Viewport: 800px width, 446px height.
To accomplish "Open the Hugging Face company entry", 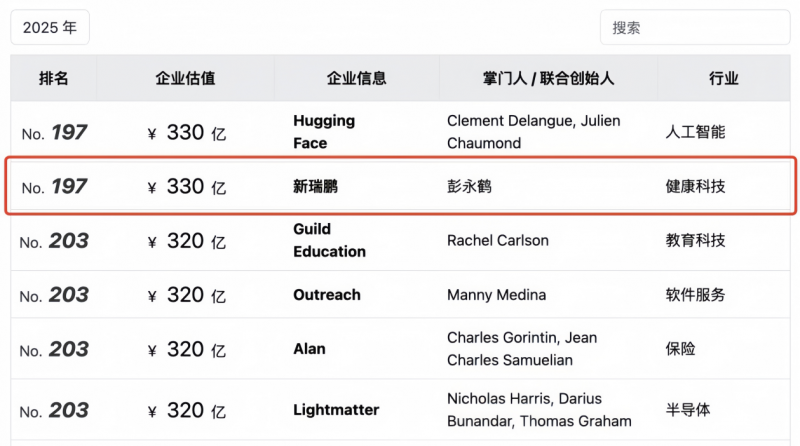I will click(x=324, y=132).
